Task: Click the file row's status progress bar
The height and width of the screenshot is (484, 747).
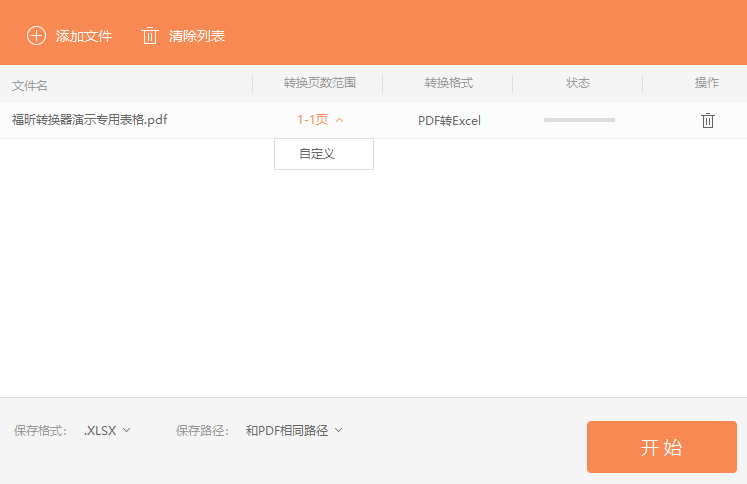Action: coord(579,120)
